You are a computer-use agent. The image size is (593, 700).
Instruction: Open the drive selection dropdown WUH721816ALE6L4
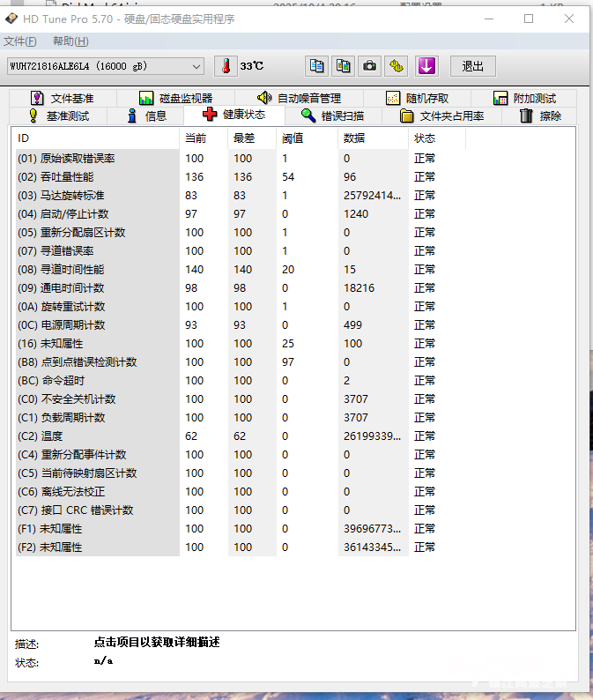pyautogui.click(x=106, y=66)
